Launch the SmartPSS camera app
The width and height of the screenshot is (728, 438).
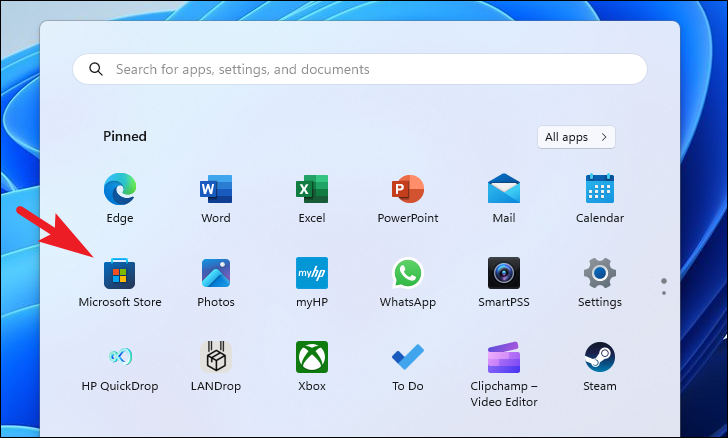(504, 273)
